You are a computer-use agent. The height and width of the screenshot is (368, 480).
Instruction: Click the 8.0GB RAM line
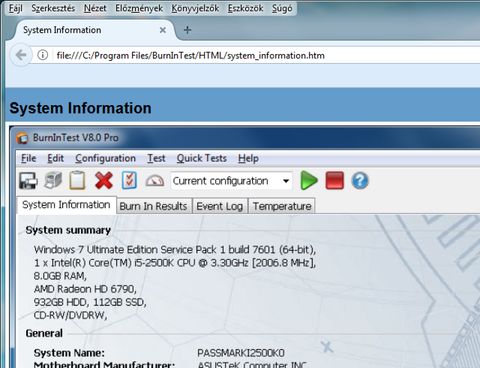point(60,276)
